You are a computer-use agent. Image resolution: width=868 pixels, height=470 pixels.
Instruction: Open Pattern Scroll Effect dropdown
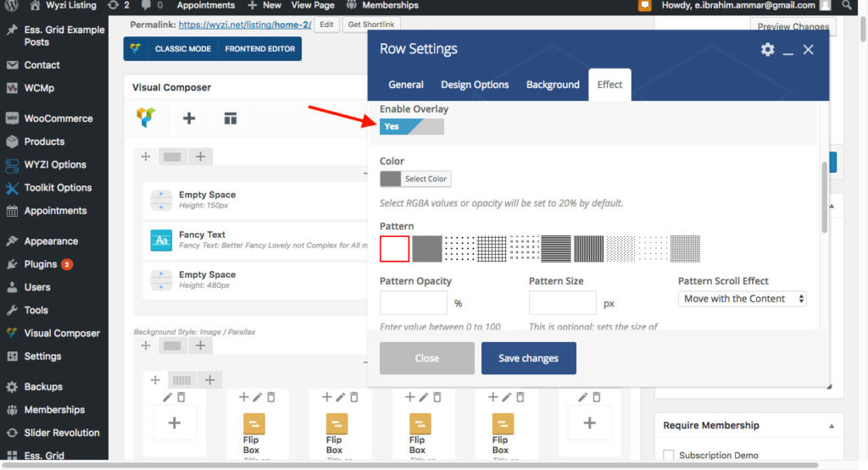point(742,299)
